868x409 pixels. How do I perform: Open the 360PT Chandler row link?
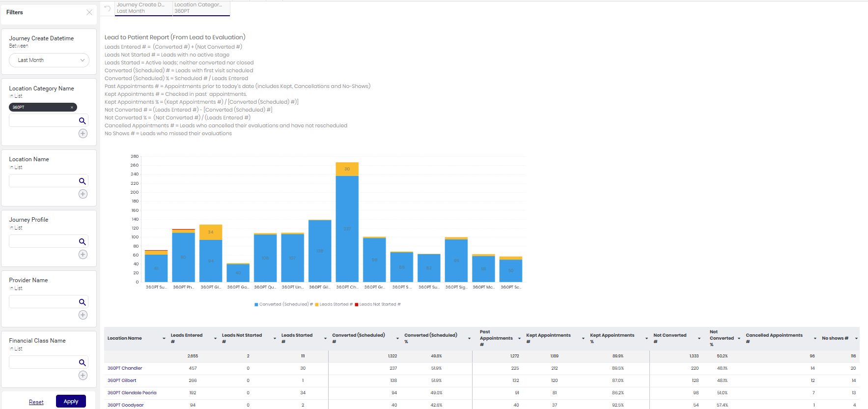point(125,368)
